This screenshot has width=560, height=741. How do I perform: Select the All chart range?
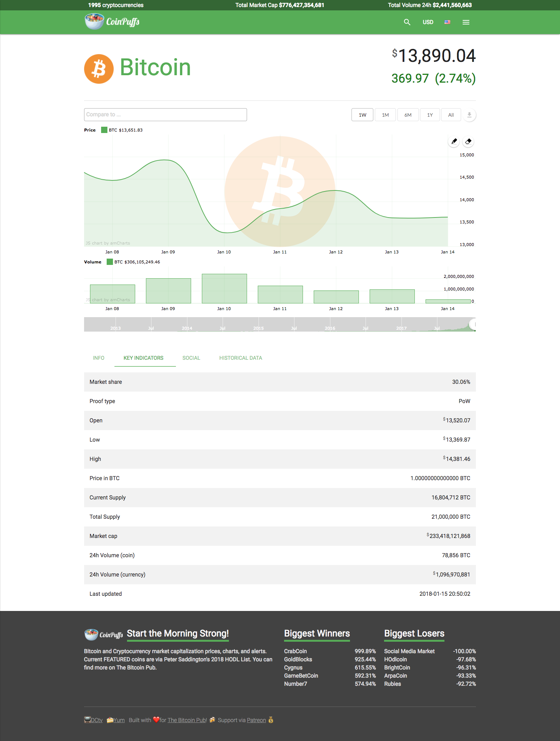coord(451,115)
